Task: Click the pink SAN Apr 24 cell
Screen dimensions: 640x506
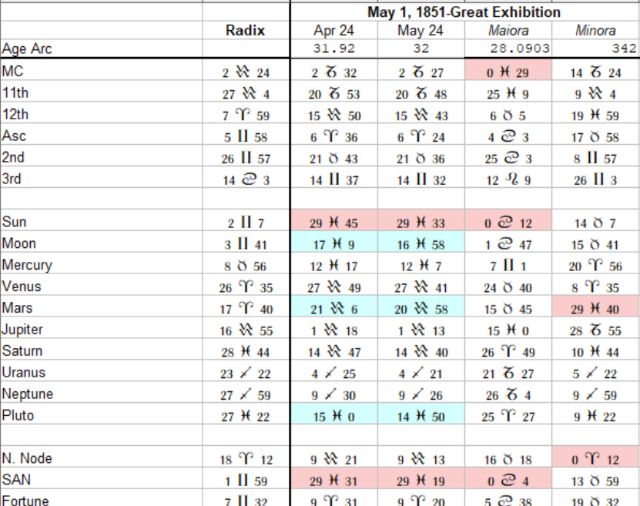Action: tap(334, 479)
